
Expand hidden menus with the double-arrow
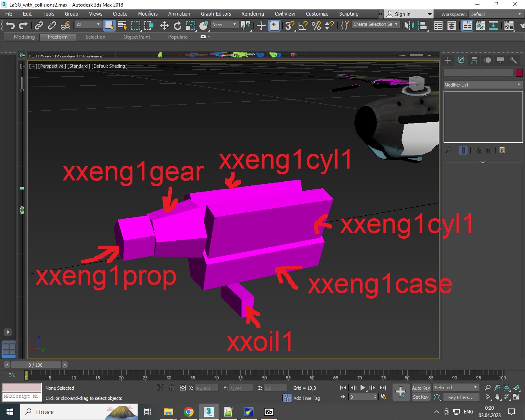380,14
